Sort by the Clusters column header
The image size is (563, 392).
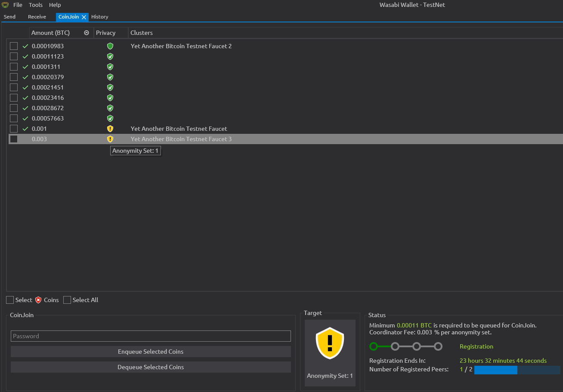click(142, 33)
